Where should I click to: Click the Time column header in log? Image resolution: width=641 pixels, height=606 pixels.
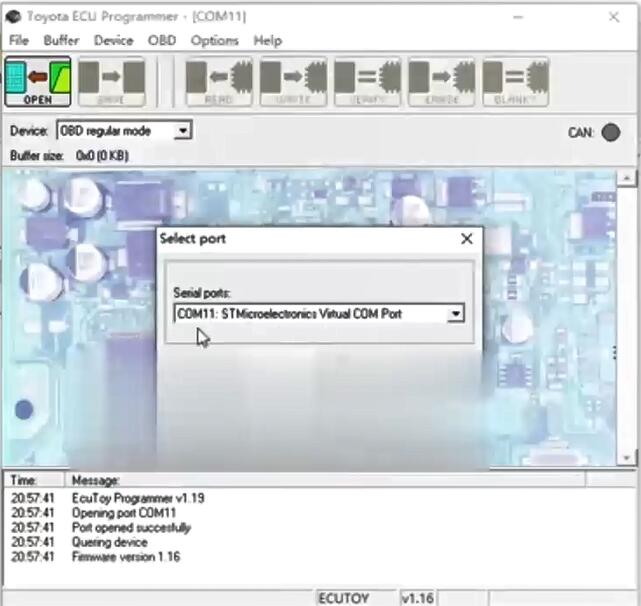[34, 480]
